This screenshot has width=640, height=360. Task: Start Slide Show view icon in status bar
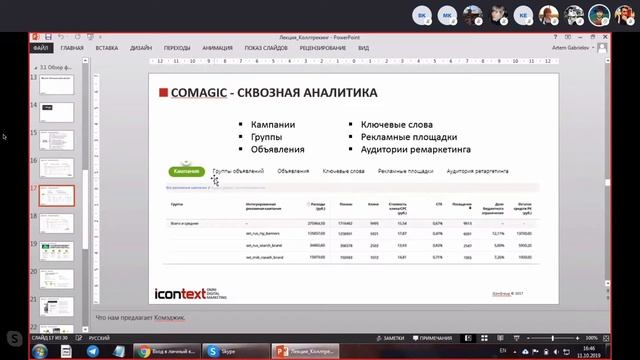[x=516, y=338]
